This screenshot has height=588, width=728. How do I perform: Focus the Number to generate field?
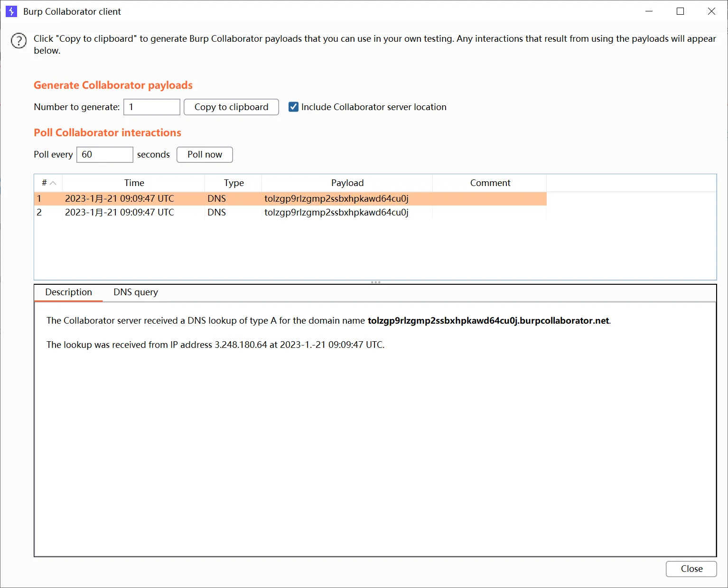(152, 107)
